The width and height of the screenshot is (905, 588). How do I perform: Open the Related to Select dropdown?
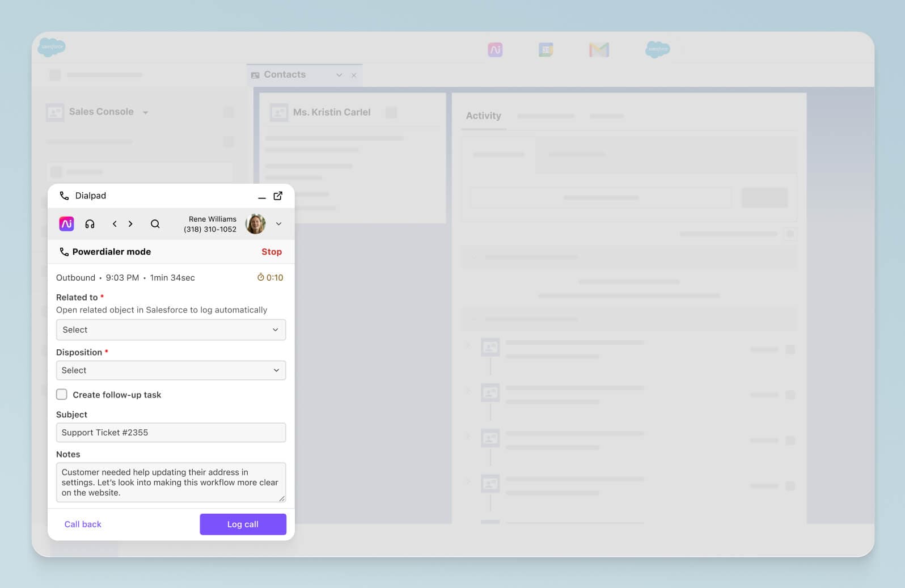click(171, 330)
